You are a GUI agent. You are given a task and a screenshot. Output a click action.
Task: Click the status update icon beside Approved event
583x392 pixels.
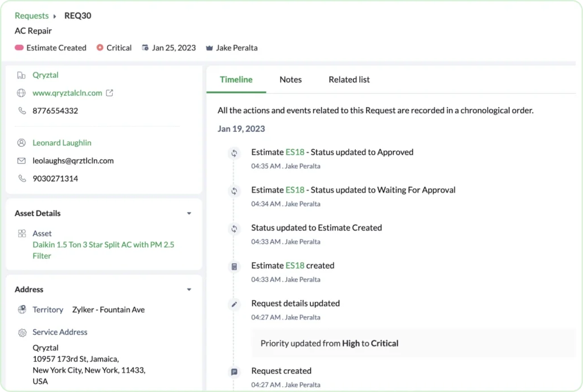coord(234,152)
